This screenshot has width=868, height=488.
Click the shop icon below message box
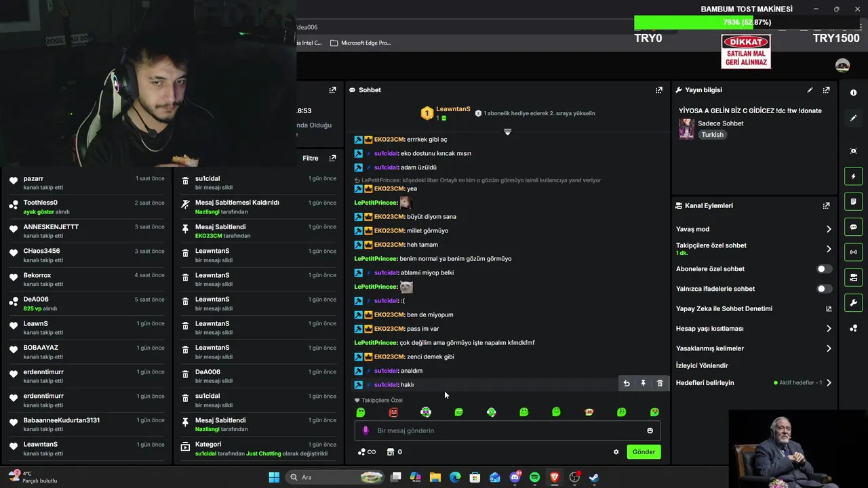pyautogui.click(x=391, y=452)
